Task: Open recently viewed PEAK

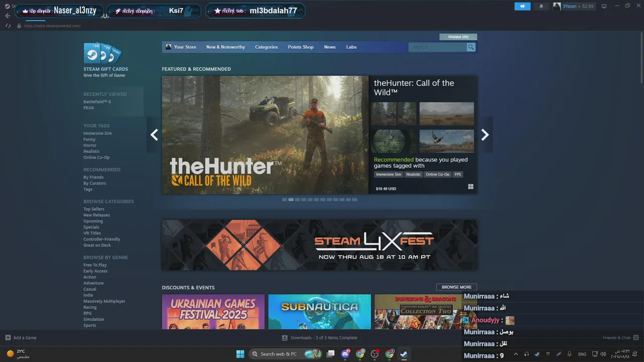Action: click(x=89, y=108)
